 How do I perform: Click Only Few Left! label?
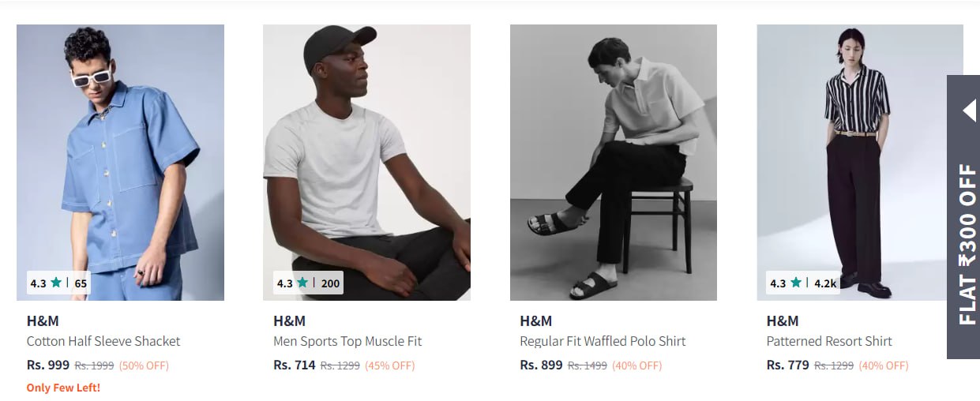point(63,388)
